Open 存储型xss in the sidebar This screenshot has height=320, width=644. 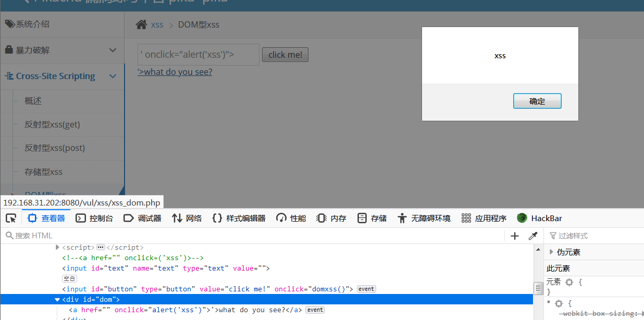click(x=43, y=172)
